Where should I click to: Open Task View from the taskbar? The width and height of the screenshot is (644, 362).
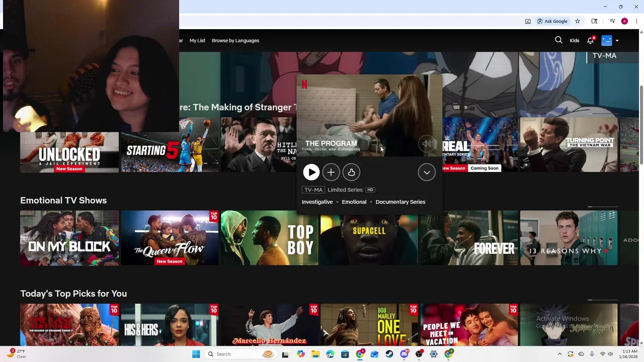click(x=285, y=354)
